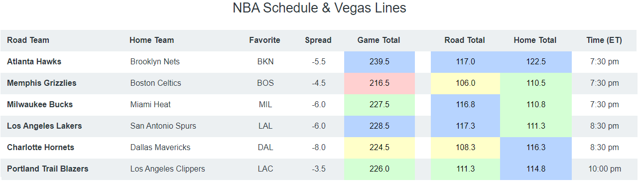The image size is (644, 191).
Task: Click the Brooklyn Nets home team cell
Action: pos(155,62)
